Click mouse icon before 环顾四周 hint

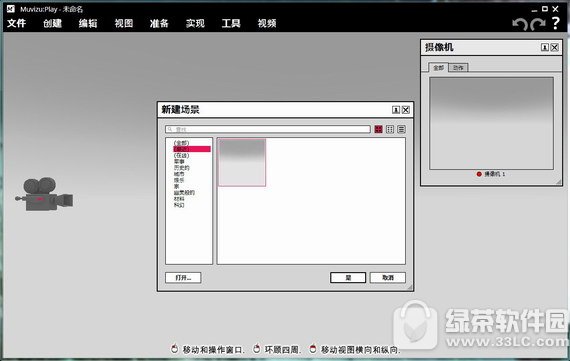257,349
